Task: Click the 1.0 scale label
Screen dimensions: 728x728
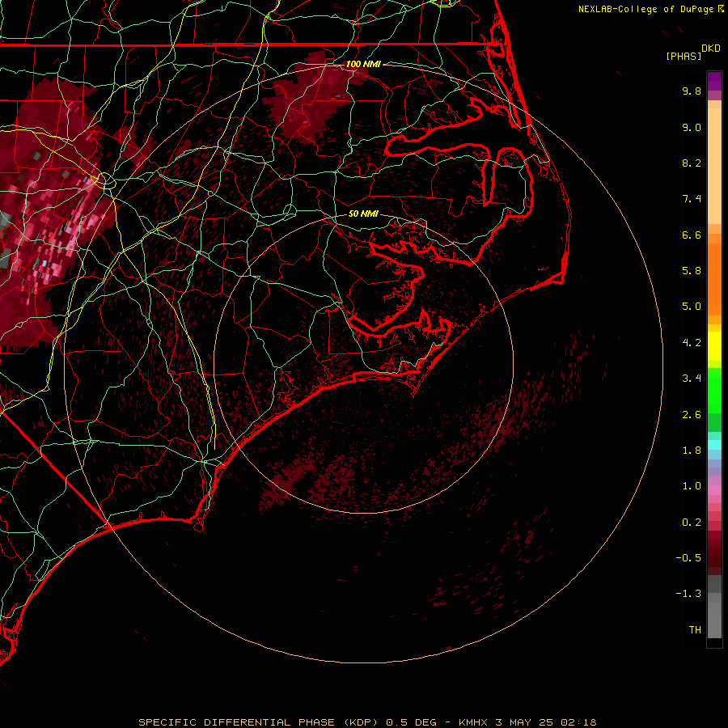Action: pos(692,486)
